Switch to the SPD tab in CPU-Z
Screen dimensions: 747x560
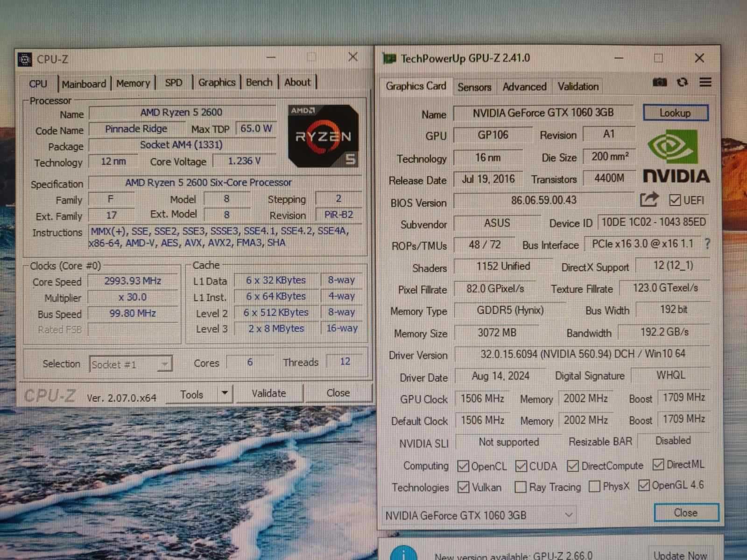[174, 83]
